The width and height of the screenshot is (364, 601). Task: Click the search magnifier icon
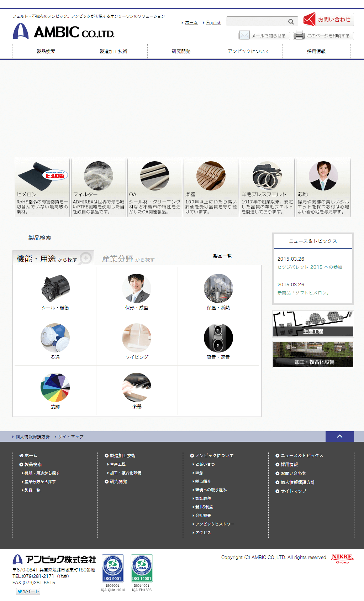(291, 22)
